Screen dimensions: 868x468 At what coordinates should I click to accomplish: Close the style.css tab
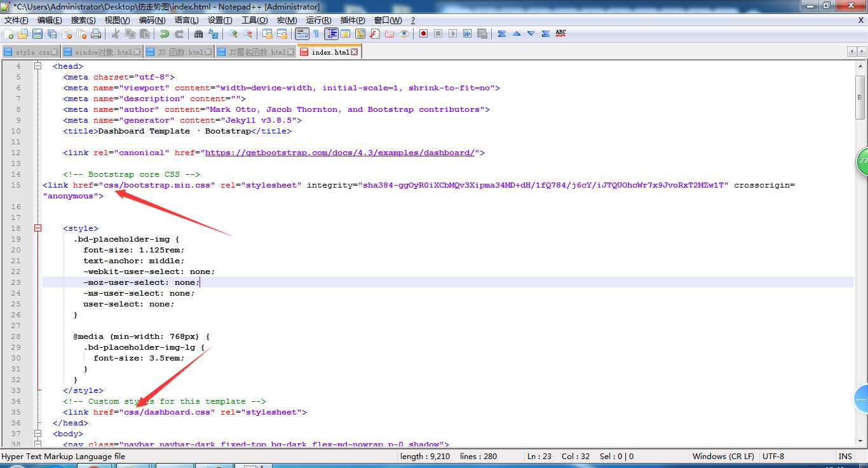(x=54, y=52)
